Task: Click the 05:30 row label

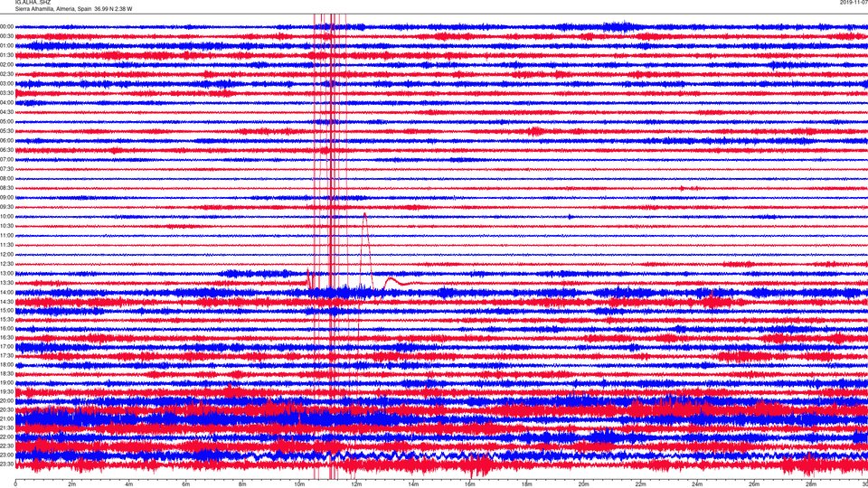Action: point(6,131)
